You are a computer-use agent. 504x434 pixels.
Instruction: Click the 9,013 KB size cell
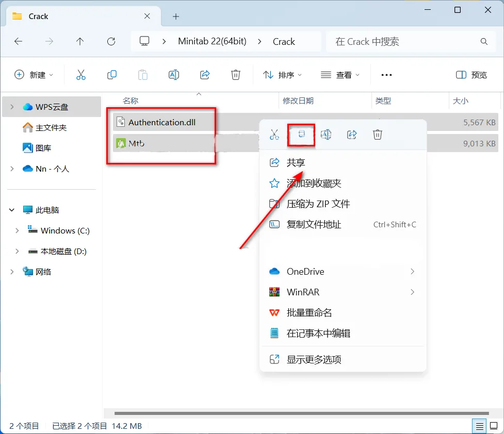[x=479, y=143]
